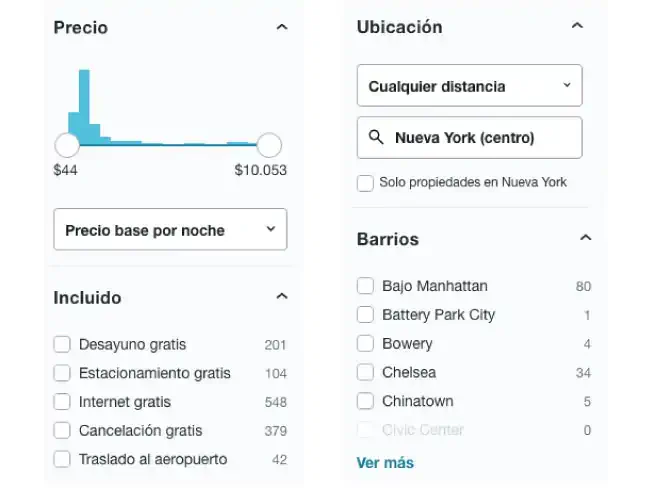
Task: Collapse the Ubicación section chevron
Action: 576,27
